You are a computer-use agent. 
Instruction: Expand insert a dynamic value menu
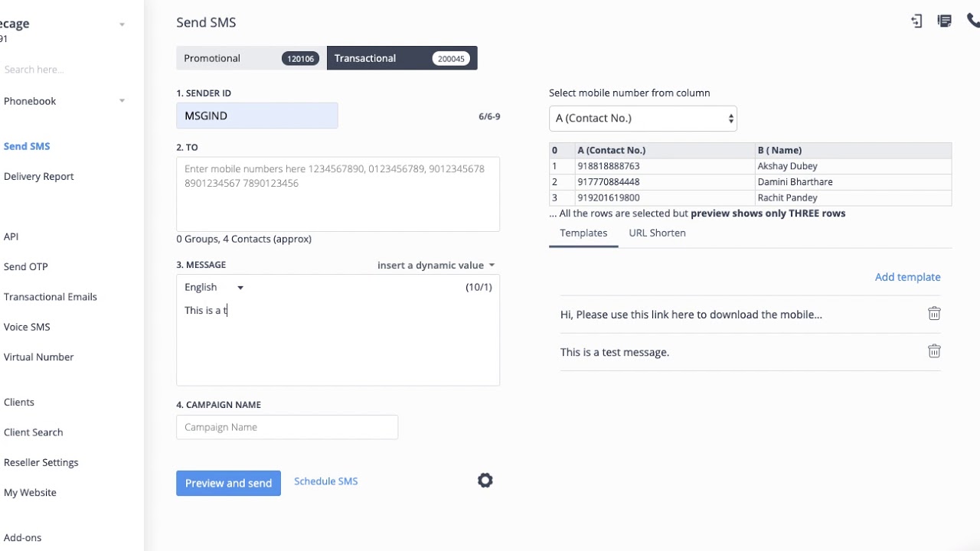click(x=436, y=265)
